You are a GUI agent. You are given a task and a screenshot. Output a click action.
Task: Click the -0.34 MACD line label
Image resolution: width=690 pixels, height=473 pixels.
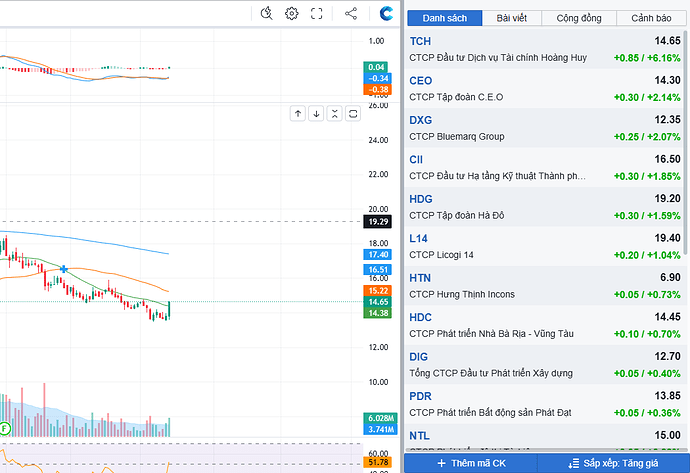click(x=377, y=78)
